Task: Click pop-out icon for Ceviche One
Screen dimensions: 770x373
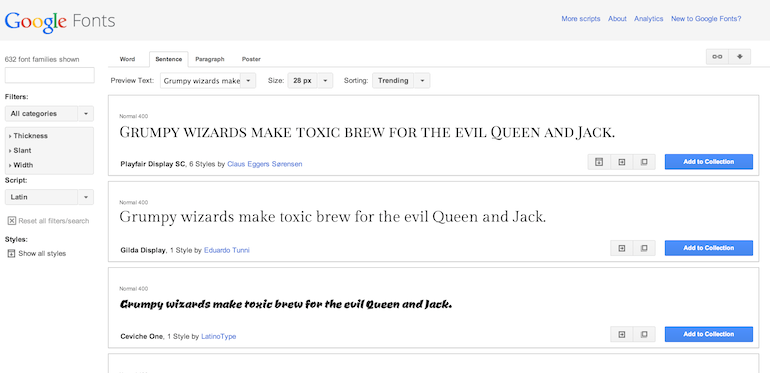Action: tap(644, 335)
